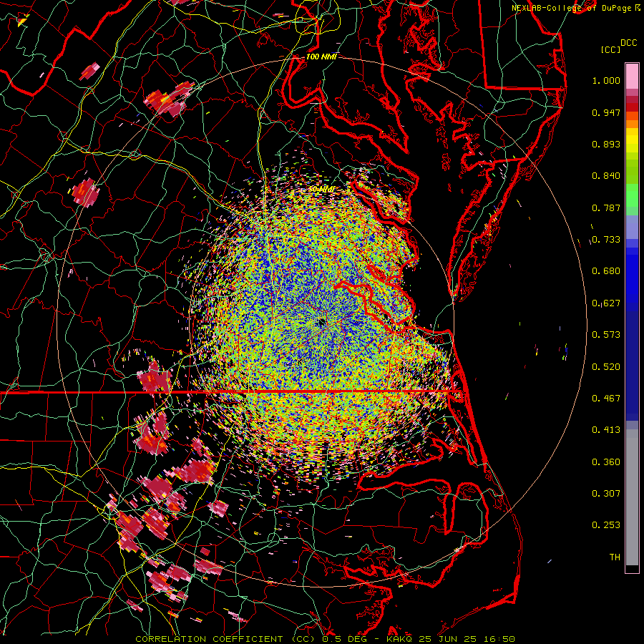Select the 0.627 scale value
The image size is (644, 644).
click(x=606, y=303)
